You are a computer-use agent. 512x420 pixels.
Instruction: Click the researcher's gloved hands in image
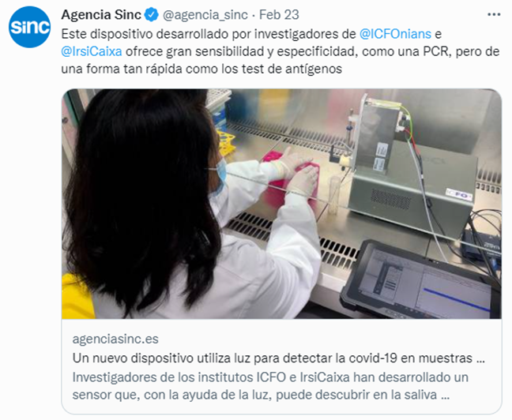click(297, 171)
